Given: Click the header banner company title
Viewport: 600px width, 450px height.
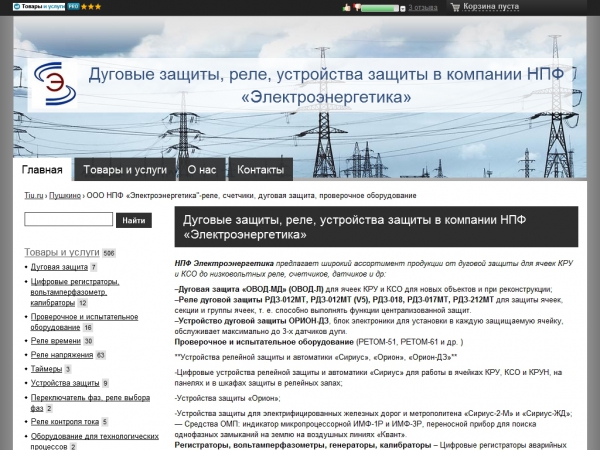Looking at the screenshot, I should pyautogui.click(x=326, y=85).
